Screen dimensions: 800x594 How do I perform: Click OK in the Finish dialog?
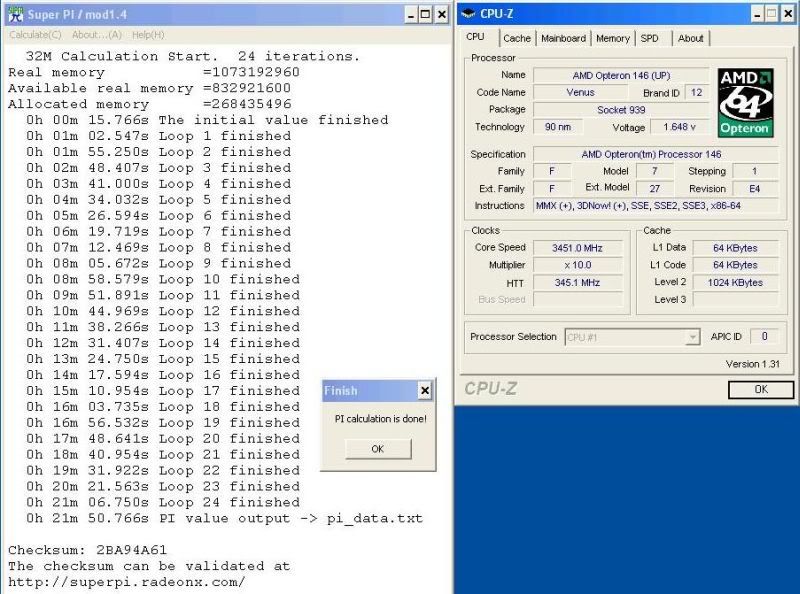[x=378, y=449]
